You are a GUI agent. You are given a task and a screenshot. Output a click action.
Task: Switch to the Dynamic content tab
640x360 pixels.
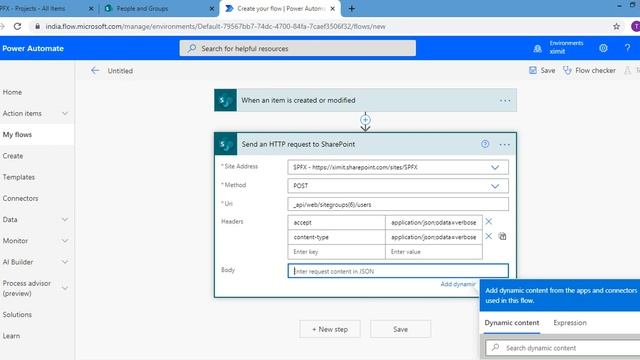tap(512, 323)
